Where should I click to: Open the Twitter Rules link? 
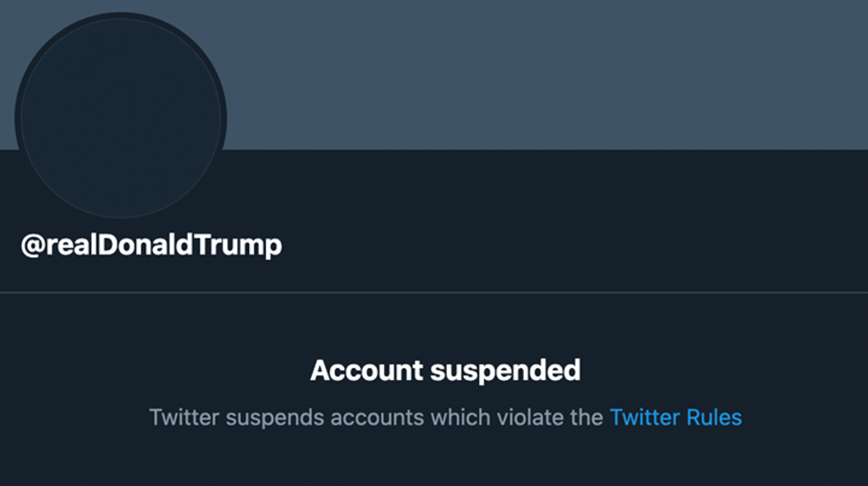click(676, 417)
